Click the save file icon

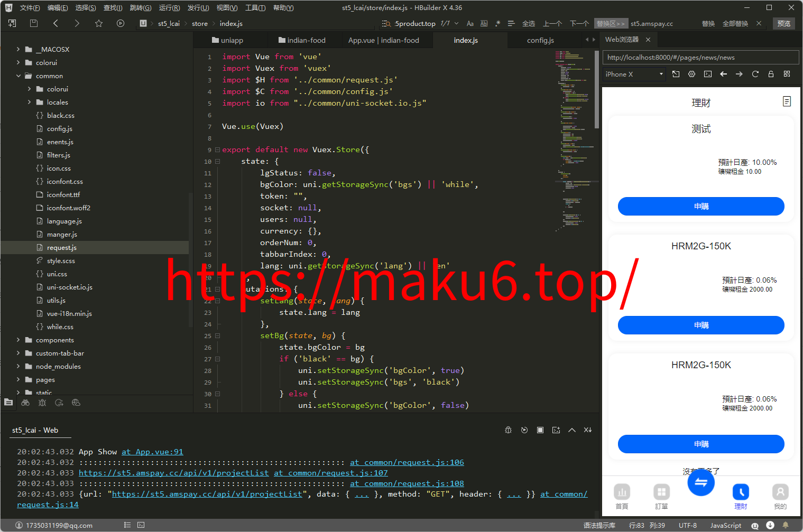click(34, 23)
